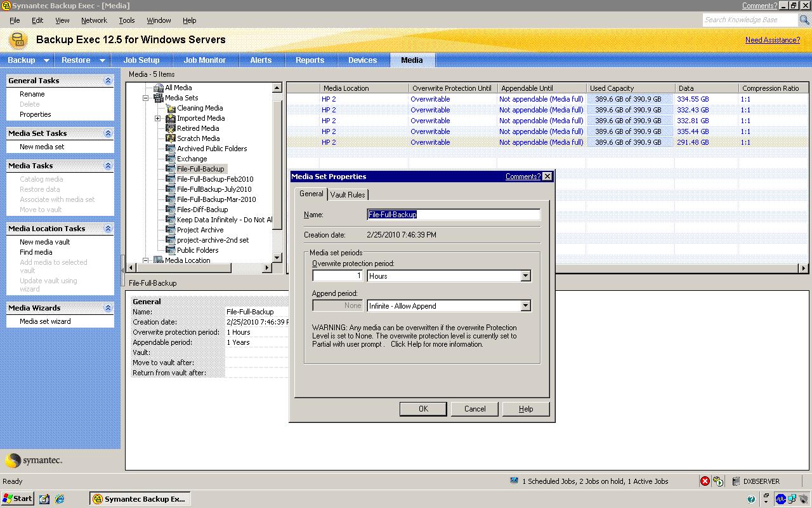Open the Need Assistance? link
The width and height of the screenshot is (812, 508).
[x=772, y=40]
